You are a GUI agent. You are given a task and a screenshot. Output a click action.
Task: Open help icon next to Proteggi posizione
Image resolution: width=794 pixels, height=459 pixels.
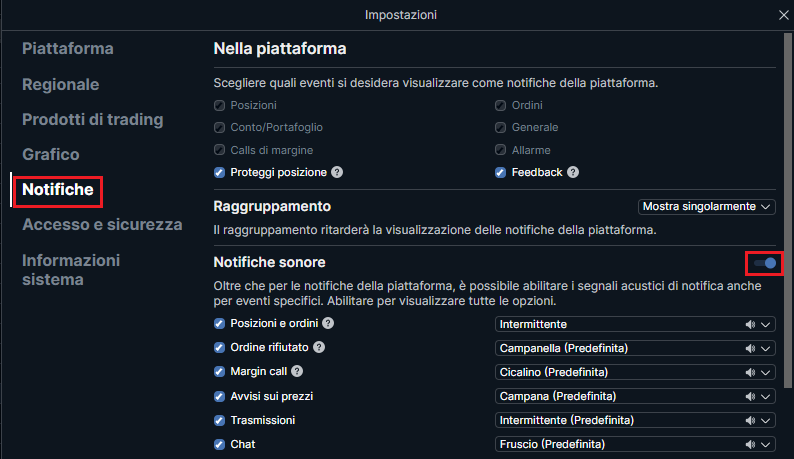pos(337,172)
